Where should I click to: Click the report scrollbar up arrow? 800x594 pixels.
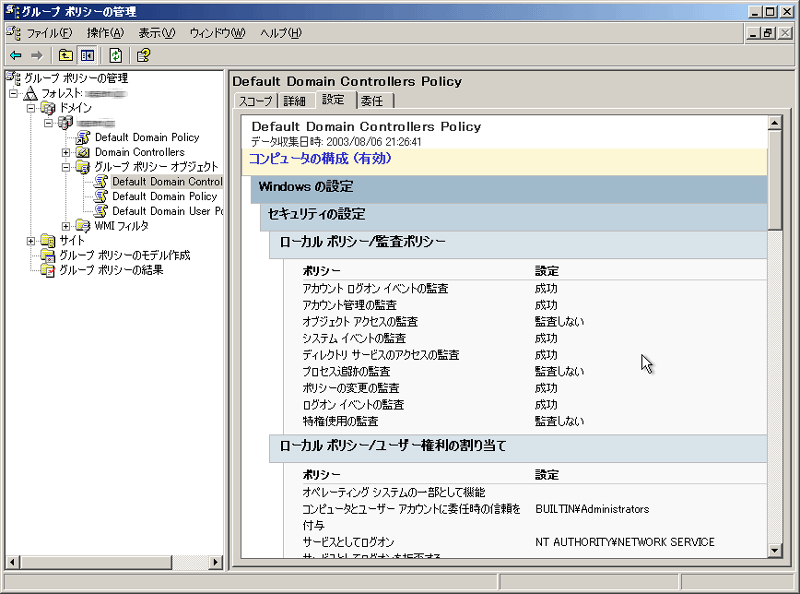(x=774, y=122)
